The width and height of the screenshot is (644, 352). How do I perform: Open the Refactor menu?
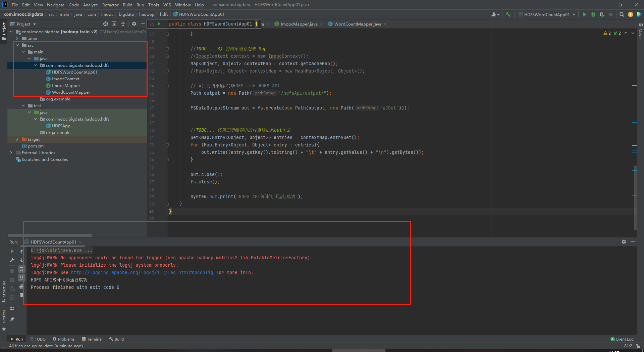point(110,5)
